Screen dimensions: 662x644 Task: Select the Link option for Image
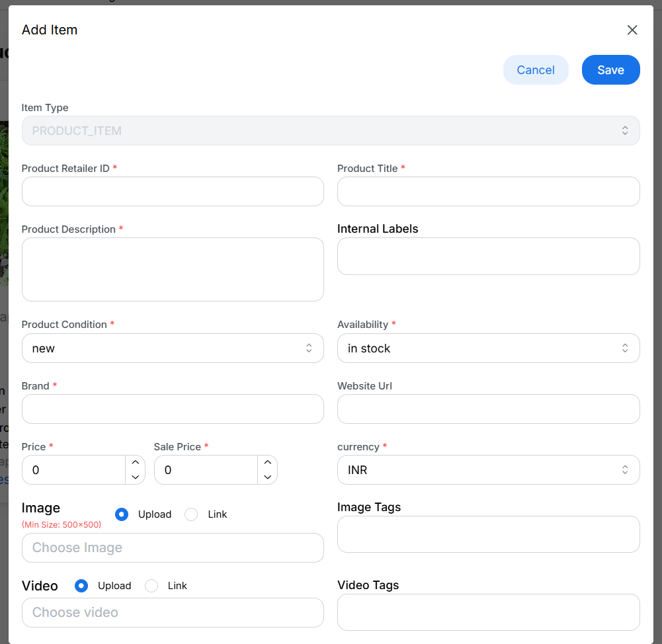(x=191, y=514)
